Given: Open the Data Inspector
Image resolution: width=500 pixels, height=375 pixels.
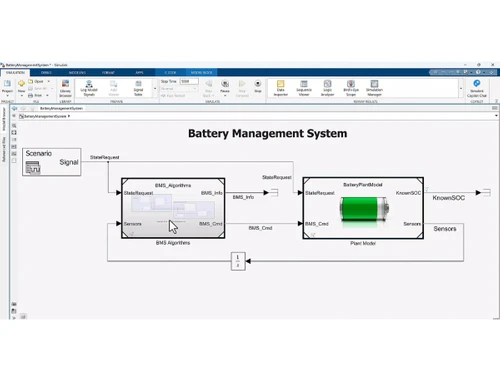Looking at the screenshot, I should coord(281,88).
